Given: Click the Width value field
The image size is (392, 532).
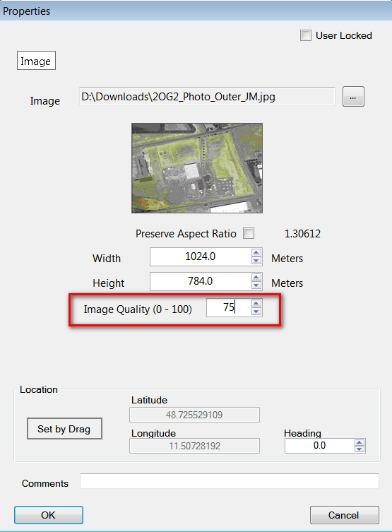Looking at the screenshot, I should point(201,257).
